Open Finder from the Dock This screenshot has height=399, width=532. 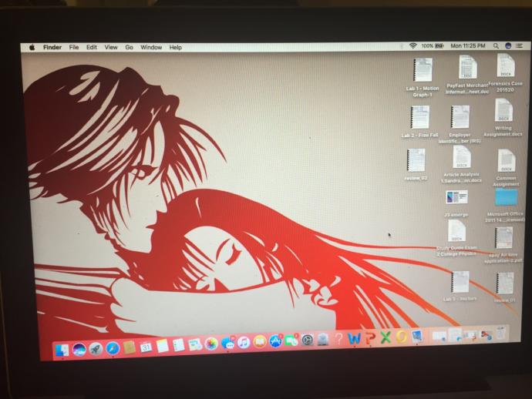[62, 350]
